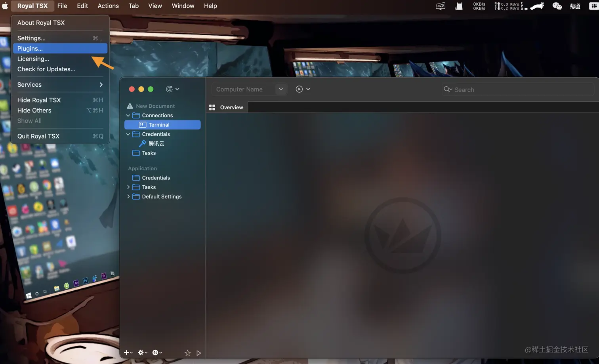
Task: Choose About Royal TSX
Action: point(60,23)
